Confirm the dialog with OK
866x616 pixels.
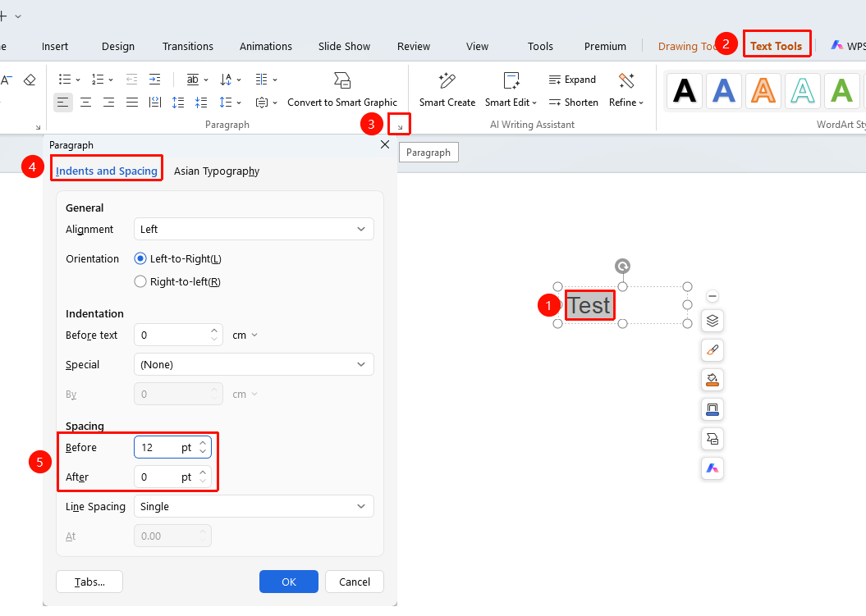point(289,582)
